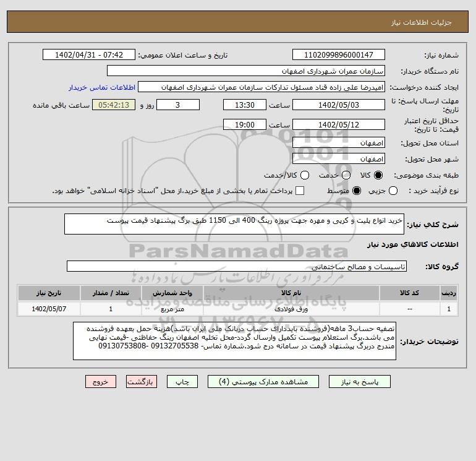The height and width of the screenshot is (461, 476).
Task: Click the پاسخ به نیاز button
Action: point(360,382)
